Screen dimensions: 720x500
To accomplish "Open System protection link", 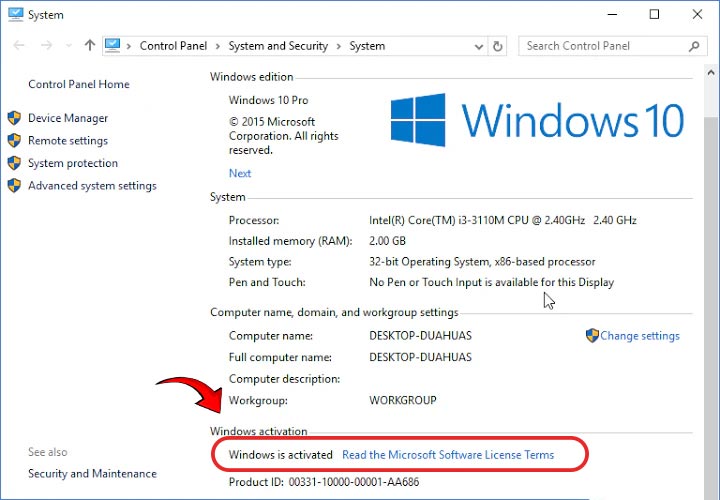I will 73,163.
